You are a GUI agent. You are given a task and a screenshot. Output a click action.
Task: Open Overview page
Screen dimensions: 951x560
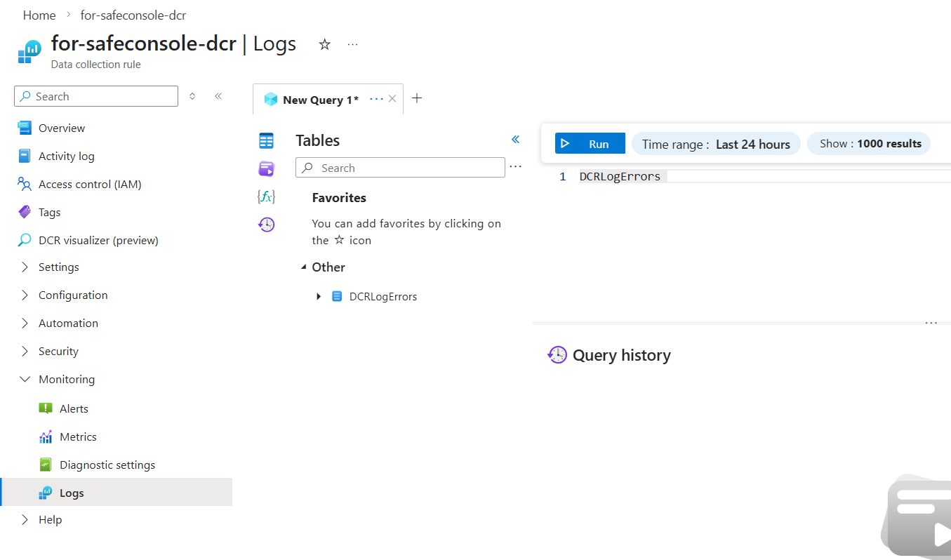tap(62, 128)
